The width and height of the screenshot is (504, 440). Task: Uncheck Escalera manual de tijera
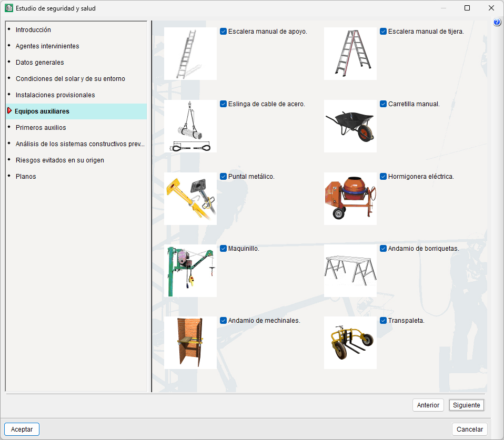tap(383, 31)
